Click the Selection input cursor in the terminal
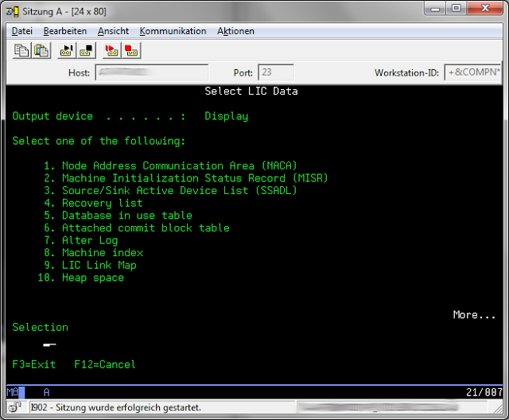 coord(49,344)
